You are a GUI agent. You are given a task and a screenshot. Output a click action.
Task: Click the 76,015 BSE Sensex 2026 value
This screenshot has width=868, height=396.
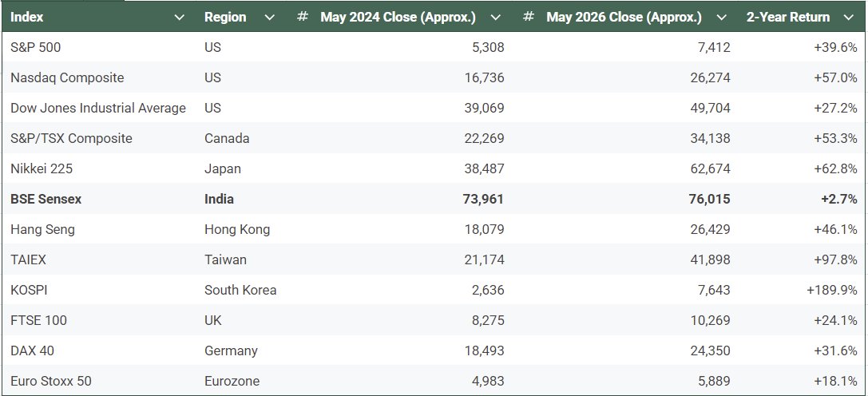tap(710, 199)
